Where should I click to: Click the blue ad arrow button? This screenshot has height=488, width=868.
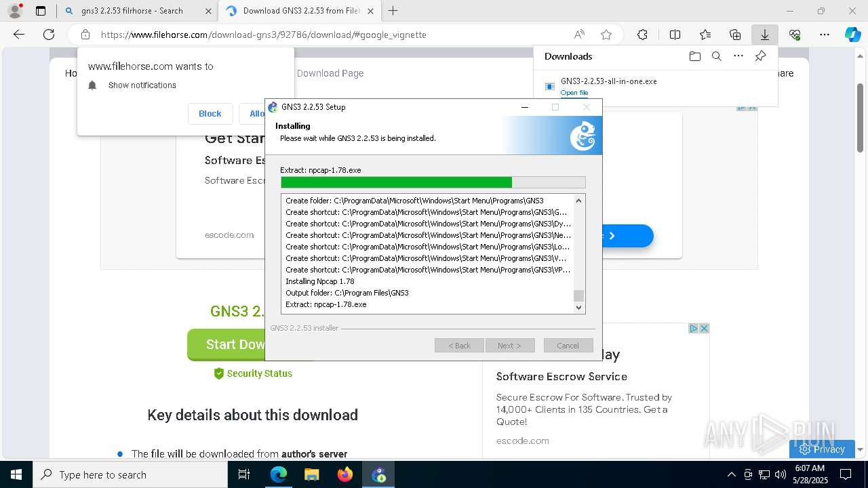627,236
